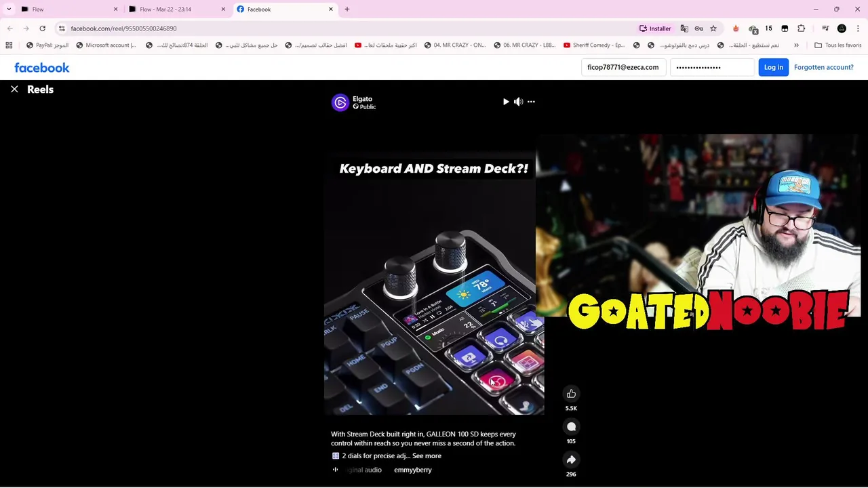The height and width of the screenshot is (488, 868).
Task: Click the Public audience label under Elgato
Action: 364,107
